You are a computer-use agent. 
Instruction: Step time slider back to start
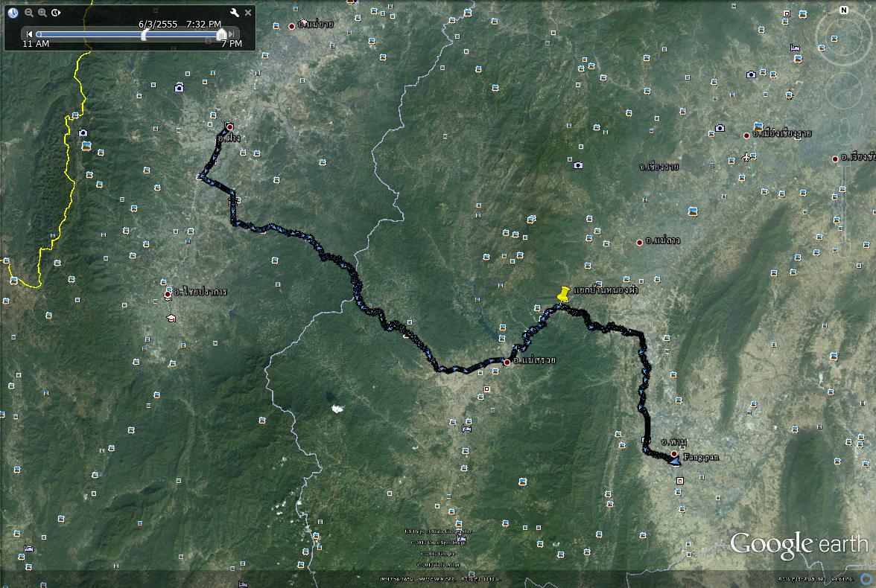[x=29, y=34]
